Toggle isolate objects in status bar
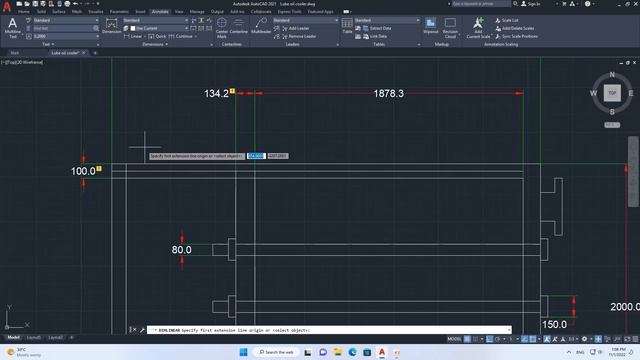Screen dimensions: 640x360 coord(607,339)
